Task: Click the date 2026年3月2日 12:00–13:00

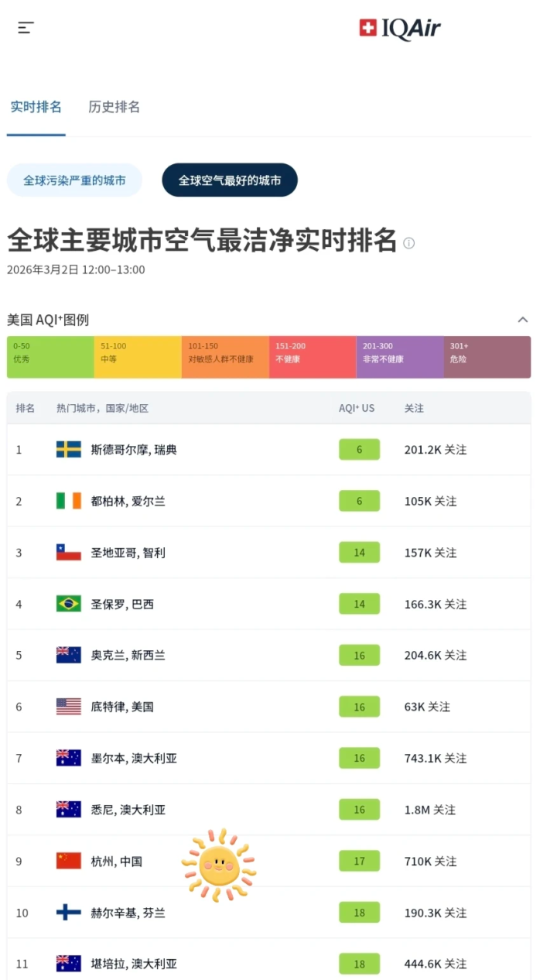Action: (76, 269)
